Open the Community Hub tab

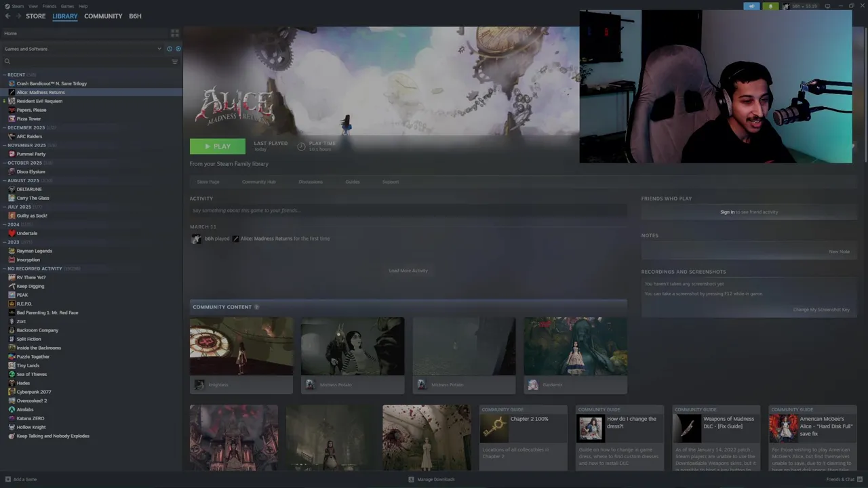pos(258,182)
